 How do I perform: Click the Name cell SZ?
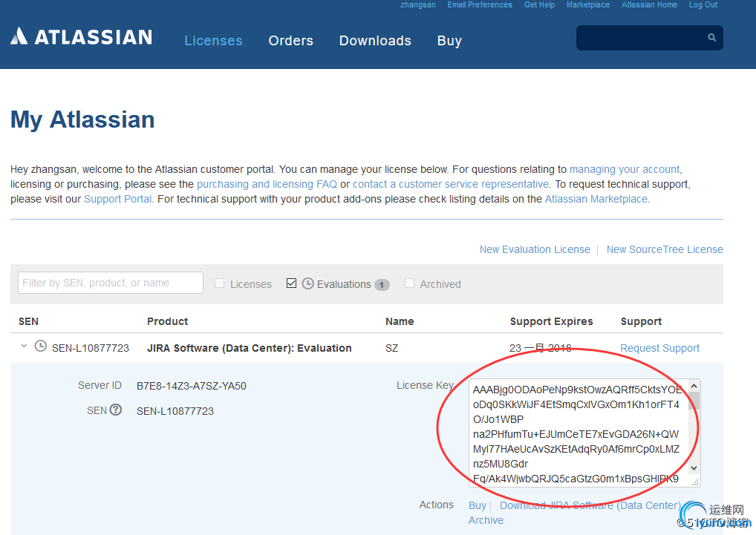coord(391,348)
